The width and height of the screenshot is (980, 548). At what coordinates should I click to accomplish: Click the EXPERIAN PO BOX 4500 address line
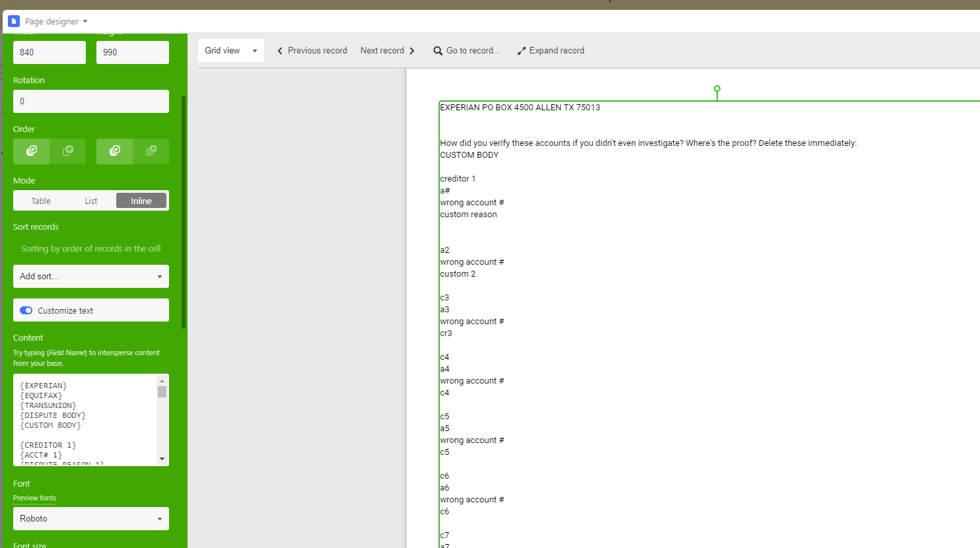(x=520, y=108)
